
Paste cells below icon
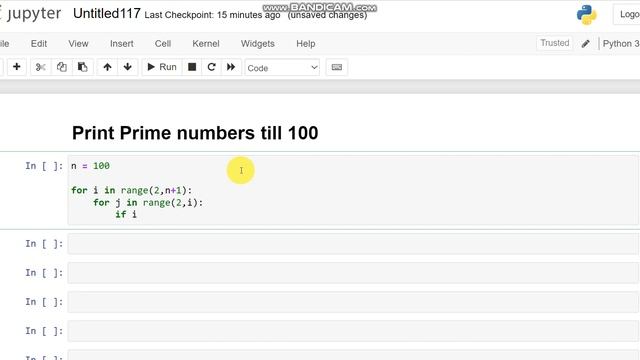pyautogui.click(x=83, y=67)
